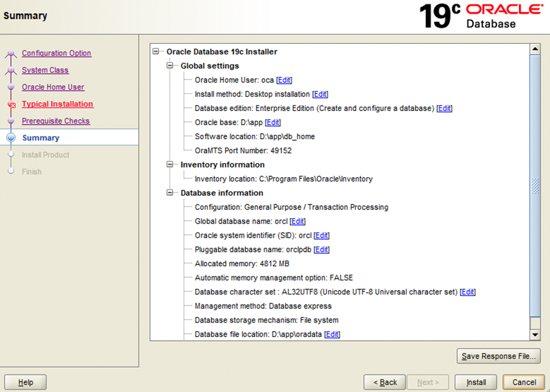Viewport: 550px width, 392px height.
Task: Collapse the Global settings section
Action: 170,65
